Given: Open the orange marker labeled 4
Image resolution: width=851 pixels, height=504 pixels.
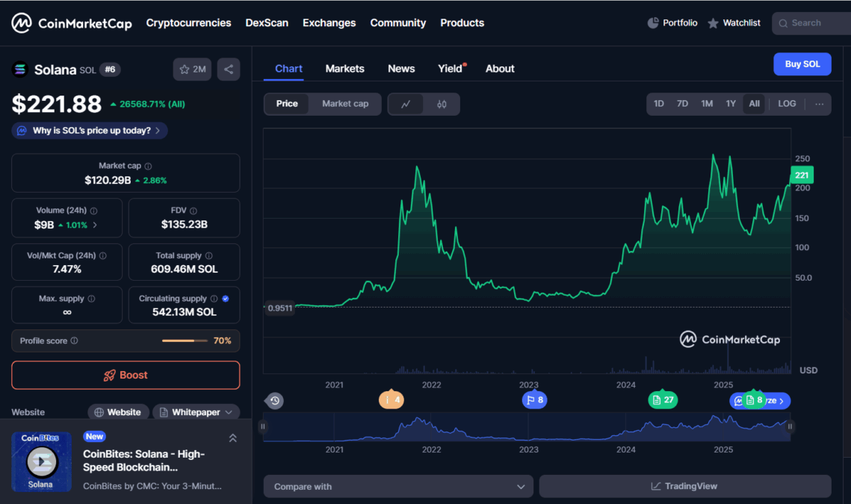Looking at the screenshot, I should pos(392,399).
